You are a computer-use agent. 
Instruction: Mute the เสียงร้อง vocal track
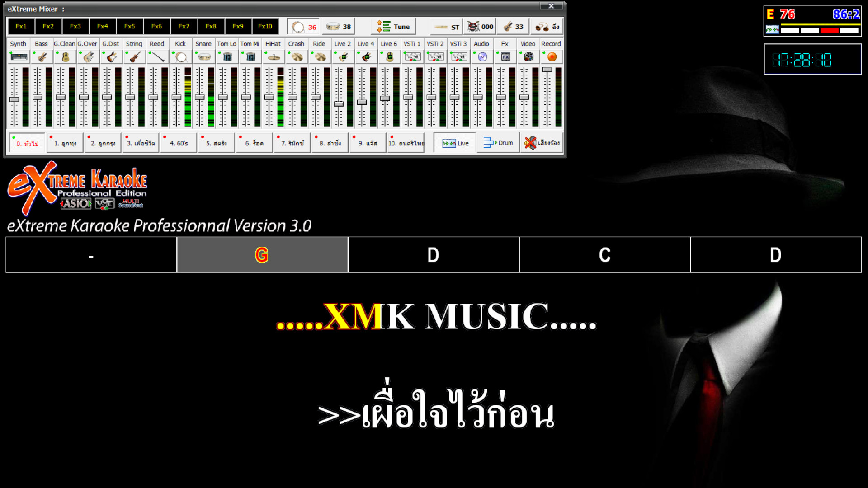[x=541, y=143]
